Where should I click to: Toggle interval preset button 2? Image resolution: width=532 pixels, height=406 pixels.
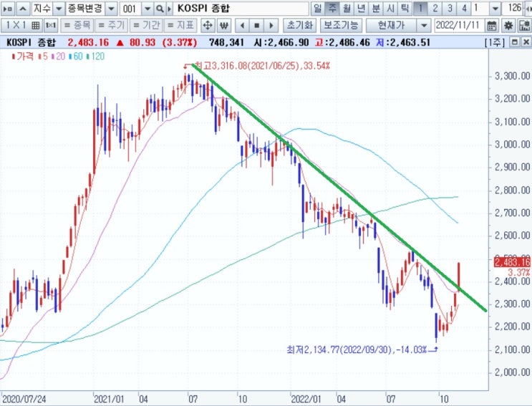pos(435,8)
